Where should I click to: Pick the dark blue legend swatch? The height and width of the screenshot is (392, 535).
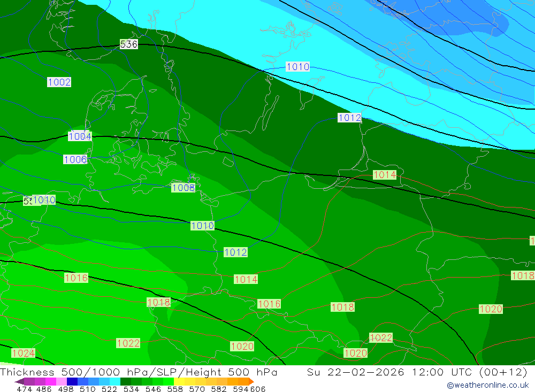[x=72, y=381]
